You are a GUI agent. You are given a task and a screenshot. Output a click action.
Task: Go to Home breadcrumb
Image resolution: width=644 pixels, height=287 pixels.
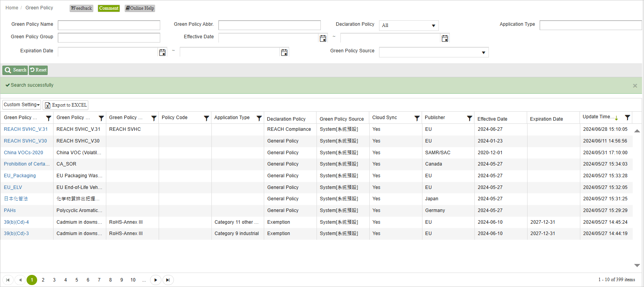[x=12, y=8]
